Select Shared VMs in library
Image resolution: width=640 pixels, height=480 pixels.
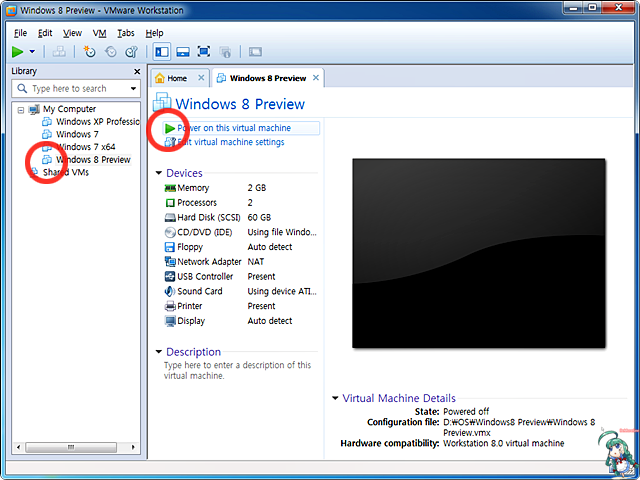pyautogui.click(x=66, y=172)
